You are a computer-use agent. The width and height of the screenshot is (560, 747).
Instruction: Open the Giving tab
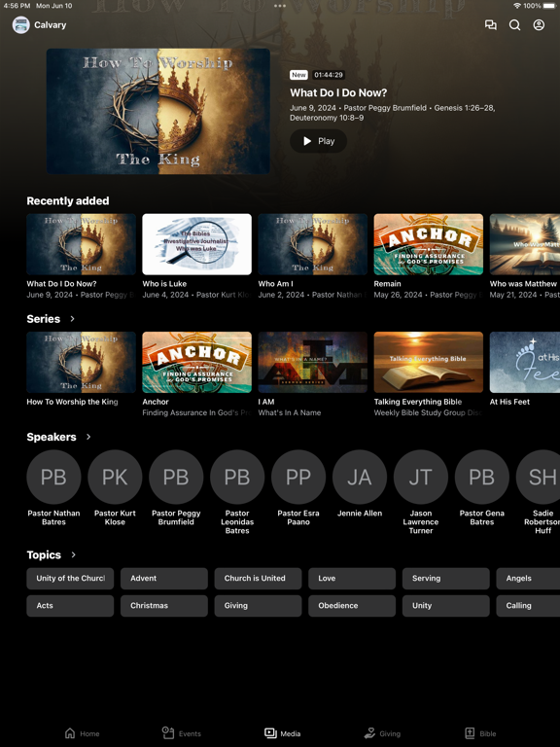pyautogui.click(x=382, y=733)
